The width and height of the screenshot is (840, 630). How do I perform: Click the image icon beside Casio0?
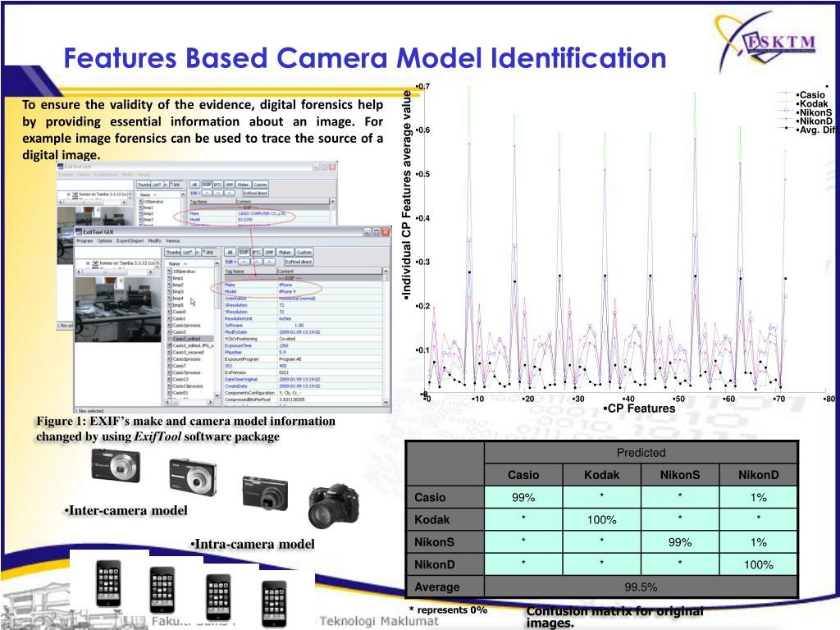pyautogui.click(x=169, y=312)
